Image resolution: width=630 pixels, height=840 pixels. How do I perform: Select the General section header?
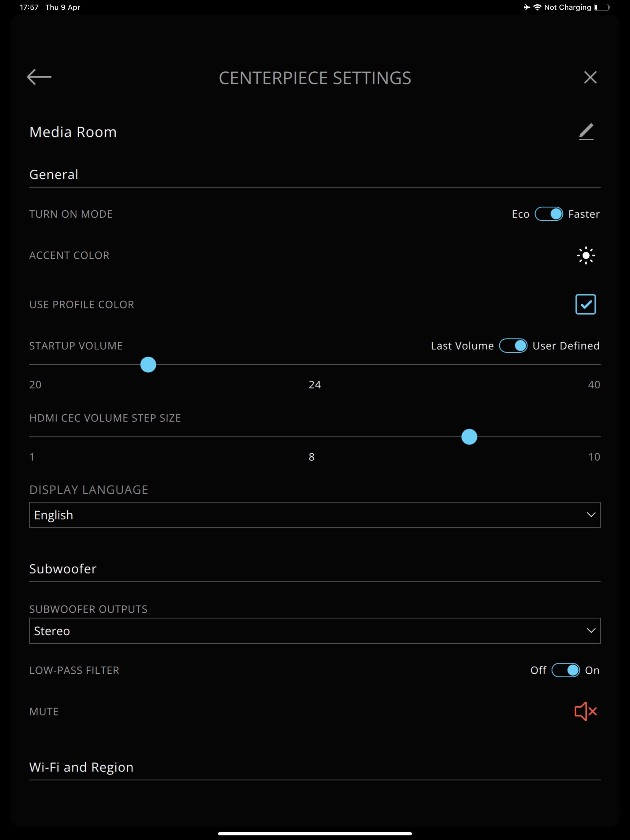54,174
